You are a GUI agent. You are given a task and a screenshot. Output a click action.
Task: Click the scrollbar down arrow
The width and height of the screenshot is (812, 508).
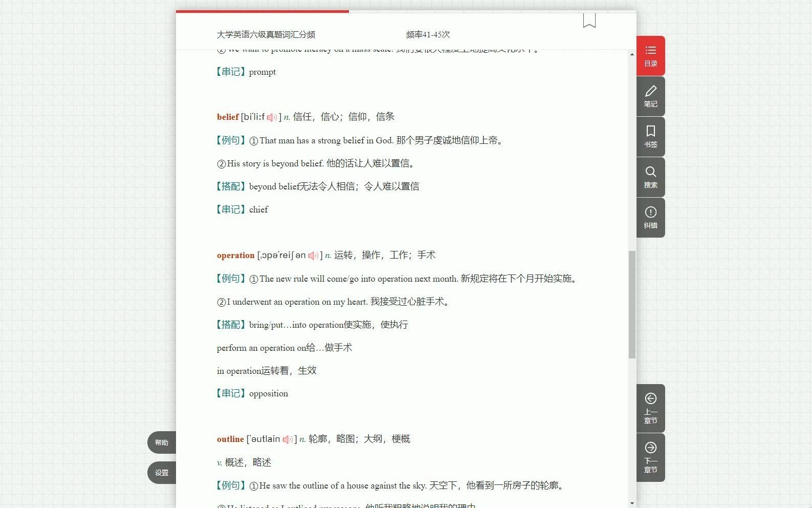click(632, 503)
